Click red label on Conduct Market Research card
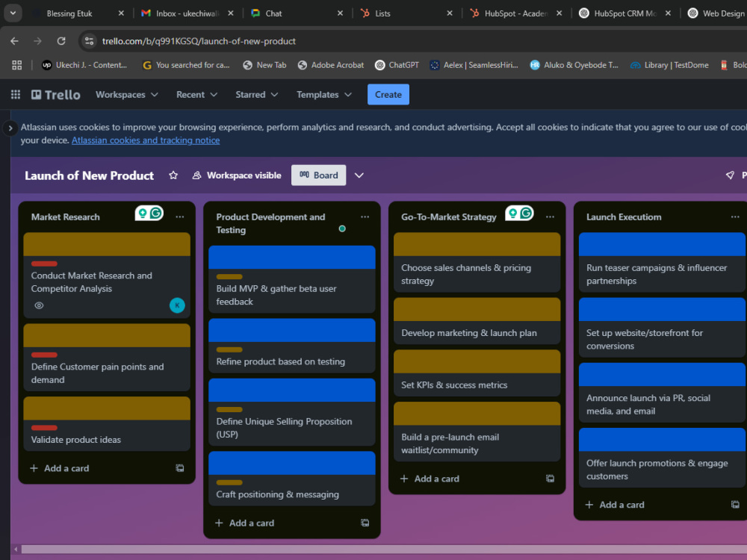This screenshot has height=560, width=747. pyautogui.click(x=44, y=264)
